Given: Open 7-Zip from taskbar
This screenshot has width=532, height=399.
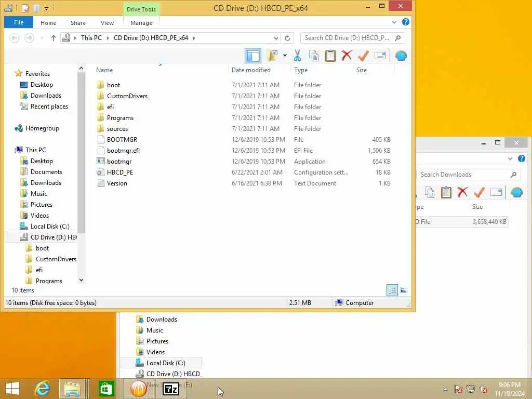Looking at the screenshot, I should click(x=170, y=389).
